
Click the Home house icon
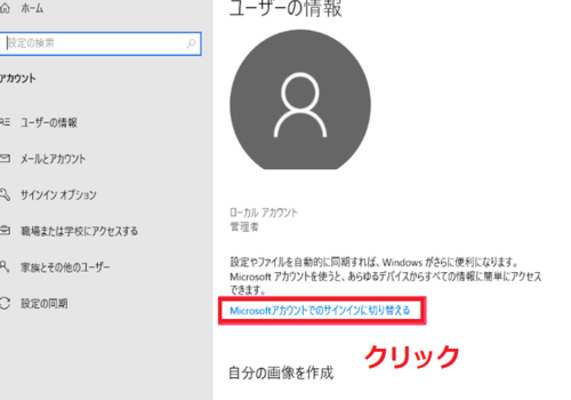click(4, 8)
